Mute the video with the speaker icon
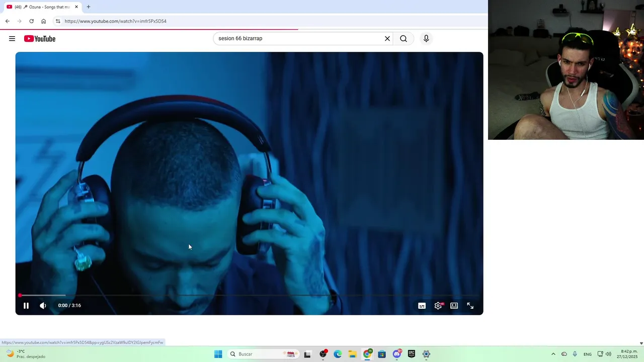 tap(43, 305)
